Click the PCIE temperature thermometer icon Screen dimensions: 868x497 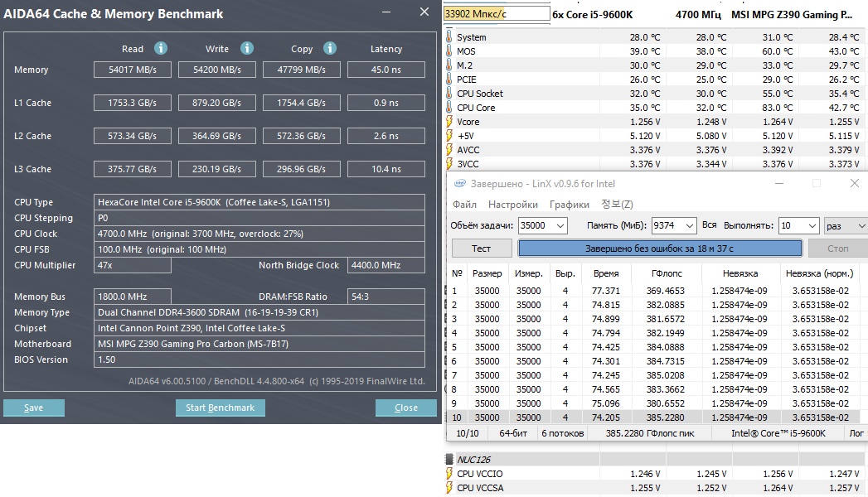tap(449, 79)
